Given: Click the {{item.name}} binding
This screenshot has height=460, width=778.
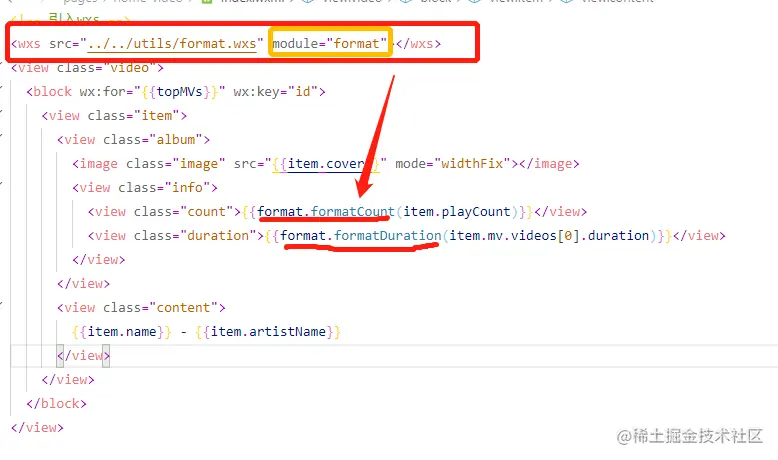Looking at the screenshot, I should coord(122,331).
